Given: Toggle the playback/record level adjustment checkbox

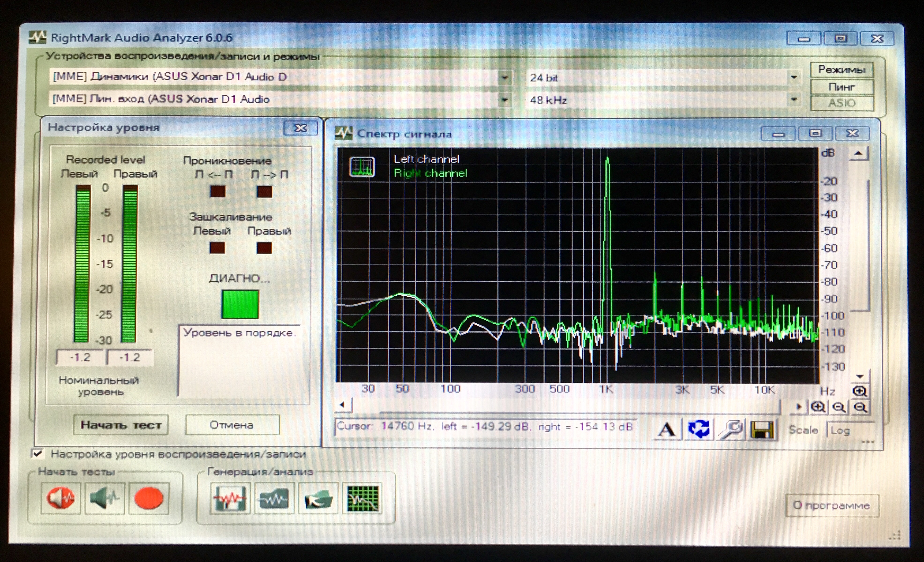Looking at the screenshot, I should coord(37,454).
